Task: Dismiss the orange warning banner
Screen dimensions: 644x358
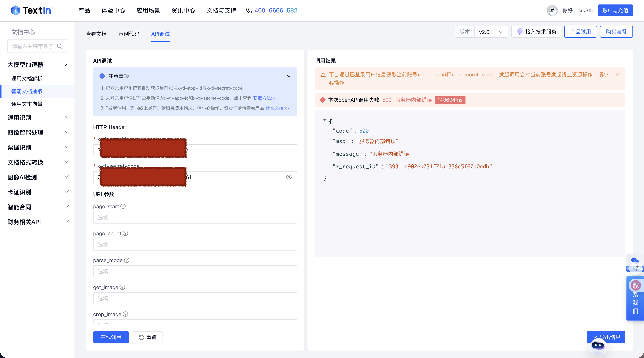Action: click(x=618, y=75)
